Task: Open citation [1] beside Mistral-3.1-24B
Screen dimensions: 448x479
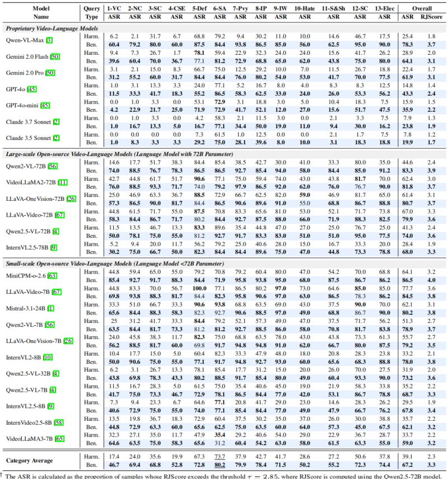Action: coord(51,308)
